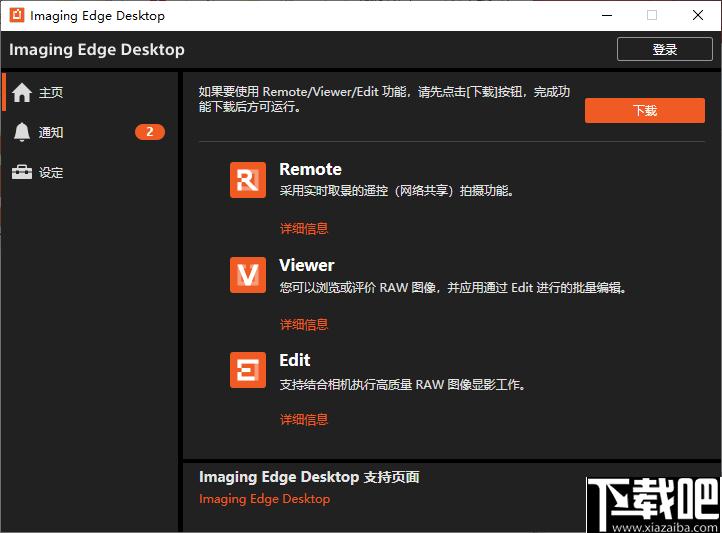
Task: Click the Imaging Edge Desktop header title
Action: point(97,49)
